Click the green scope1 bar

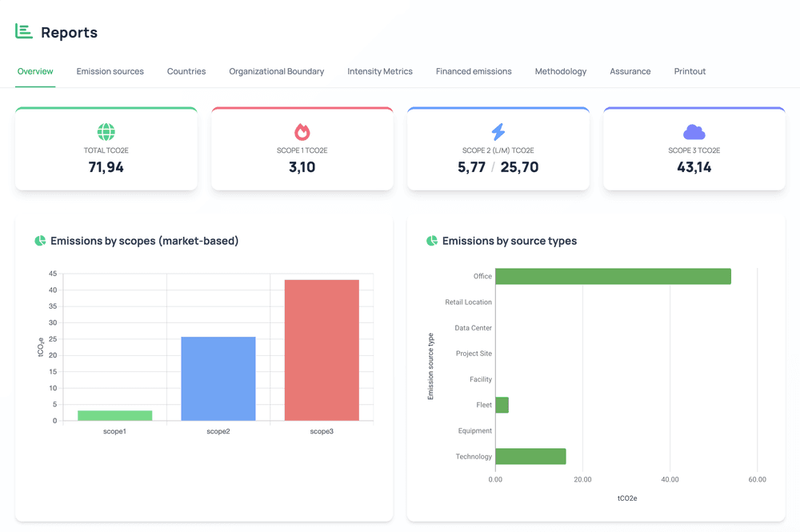[x=115, y=415]
